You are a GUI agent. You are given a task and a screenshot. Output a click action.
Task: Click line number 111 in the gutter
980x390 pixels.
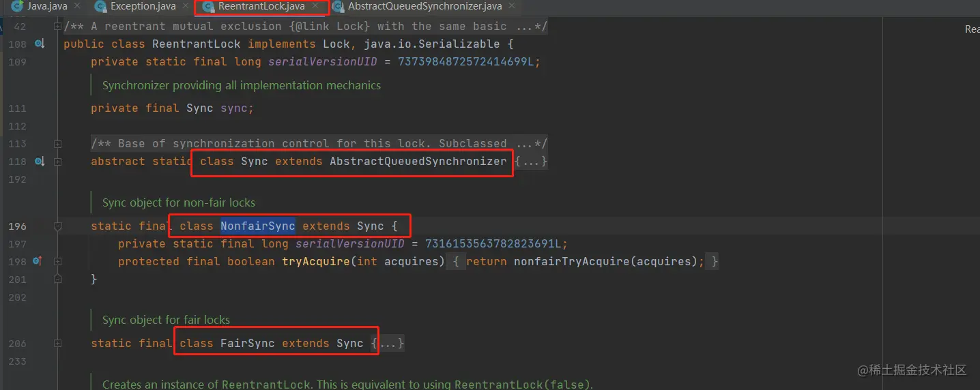tap(17, 108)
